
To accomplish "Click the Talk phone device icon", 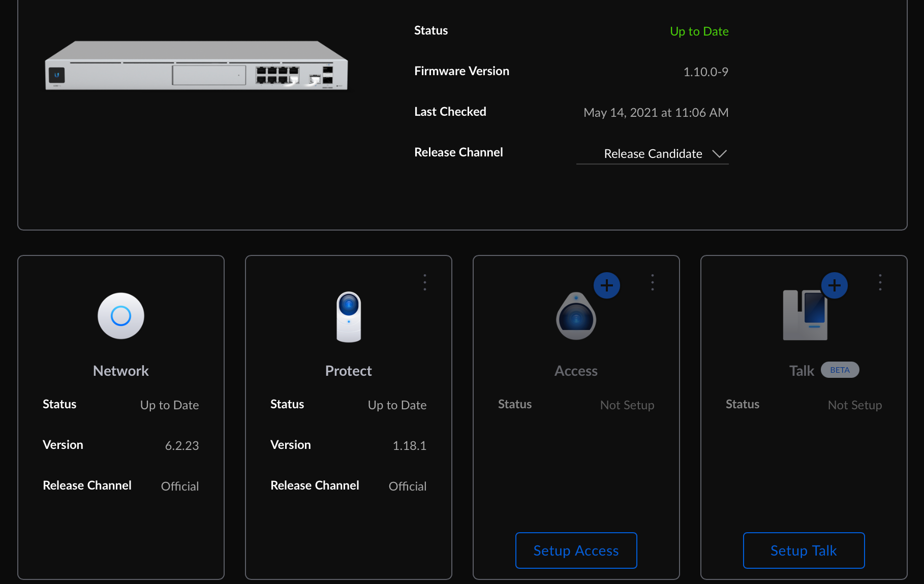I will [x=806, y=316].
